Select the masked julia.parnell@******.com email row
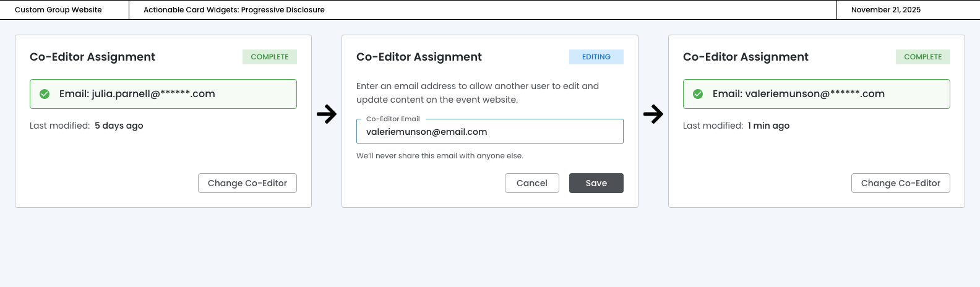The height and width of the screenshot is (287, 980). [x=163, y=94]
